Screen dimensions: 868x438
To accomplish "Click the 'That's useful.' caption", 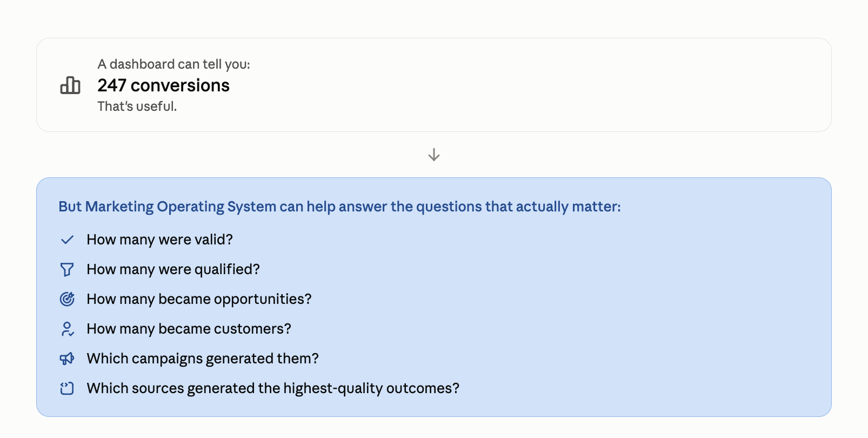I will pyautogui.click(x=137, y=107).
